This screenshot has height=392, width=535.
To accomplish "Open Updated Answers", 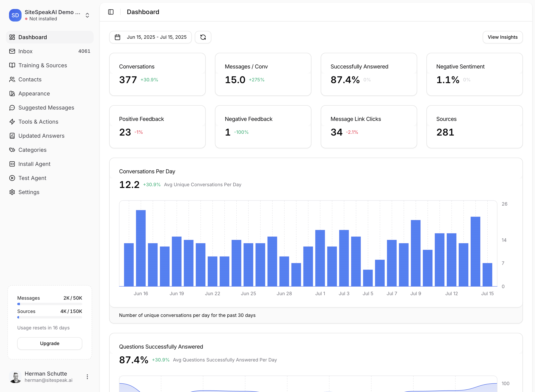I will 50,136.
